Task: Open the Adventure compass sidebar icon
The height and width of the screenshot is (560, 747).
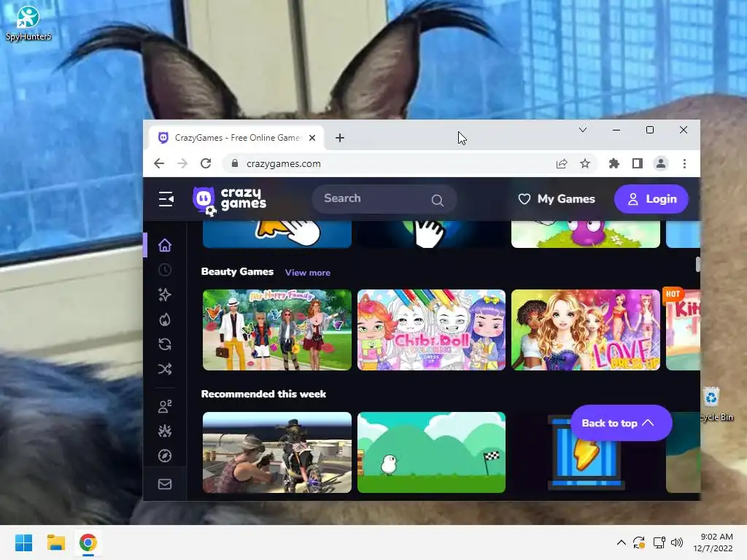Action: point(165,456)
